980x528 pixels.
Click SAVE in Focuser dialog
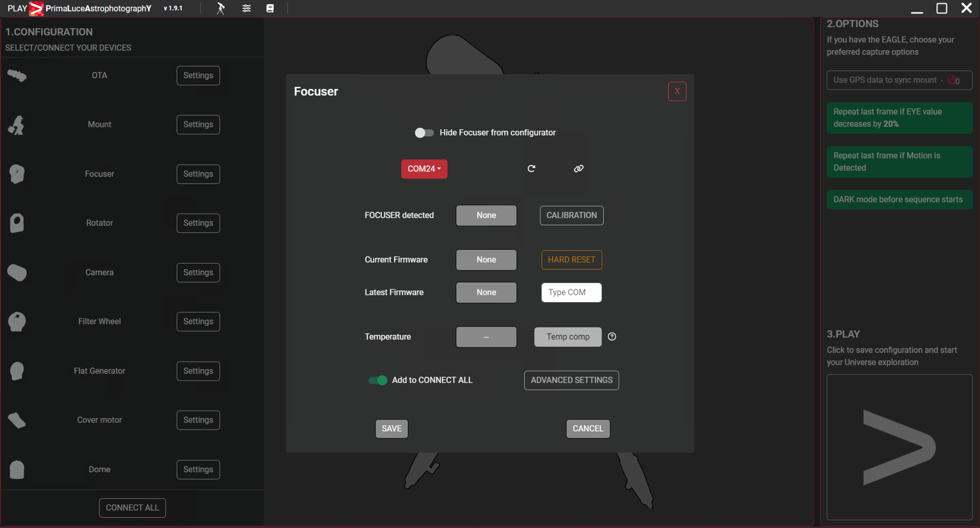pos(391,429)
